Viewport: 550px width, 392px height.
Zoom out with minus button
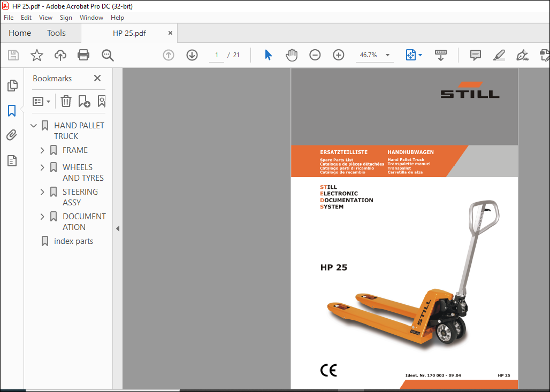pos(315,55)
